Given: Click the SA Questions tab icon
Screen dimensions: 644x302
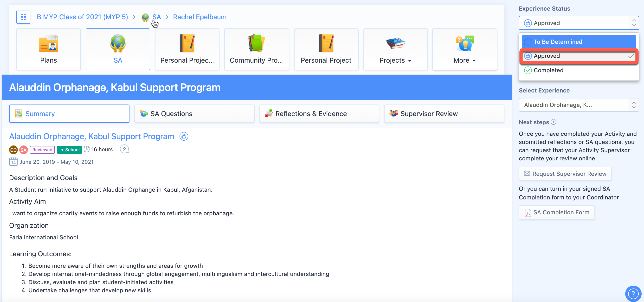Looking at the screenshot, I should pyautogui.click(x=144, y=114).
